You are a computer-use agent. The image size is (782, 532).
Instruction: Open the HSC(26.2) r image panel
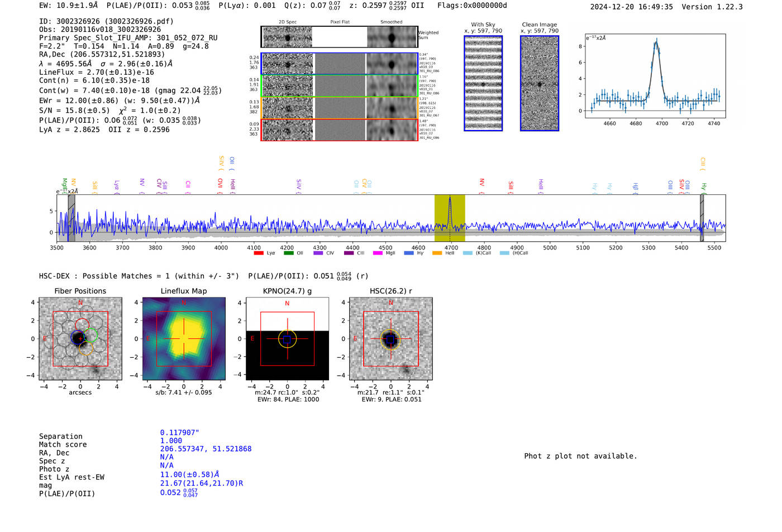coord(390,339)
